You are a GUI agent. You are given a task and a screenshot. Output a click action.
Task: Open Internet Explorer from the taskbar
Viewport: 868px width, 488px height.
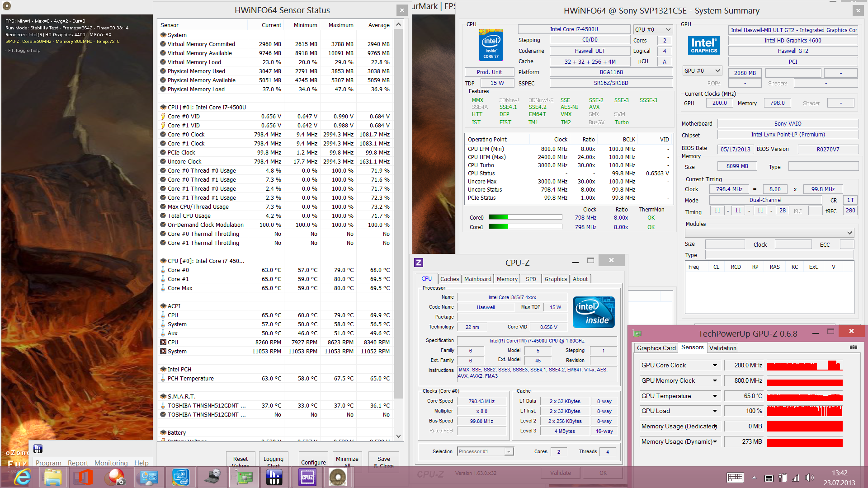click(22, 477)
